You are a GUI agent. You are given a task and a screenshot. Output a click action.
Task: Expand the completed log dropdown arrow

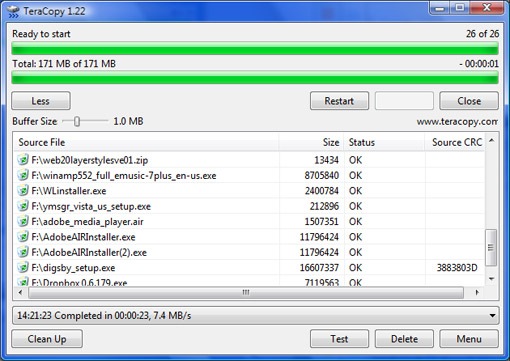492,315
